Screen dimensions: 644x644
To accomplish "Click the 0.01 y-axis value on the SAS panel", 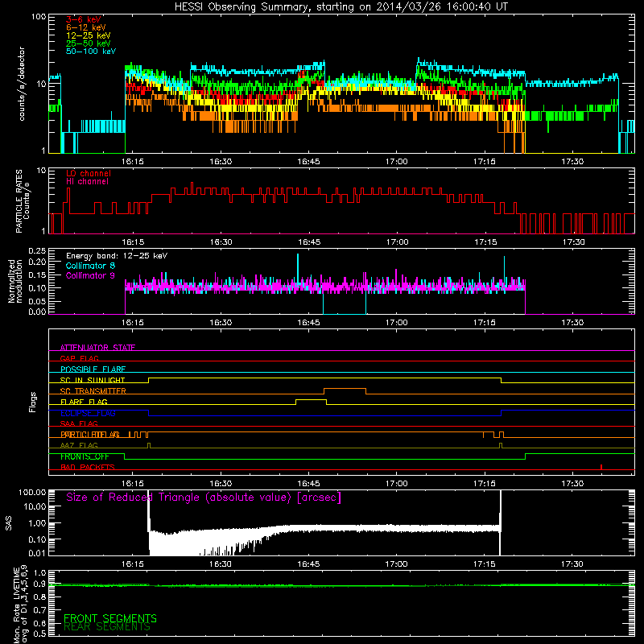I will [37, 553].
